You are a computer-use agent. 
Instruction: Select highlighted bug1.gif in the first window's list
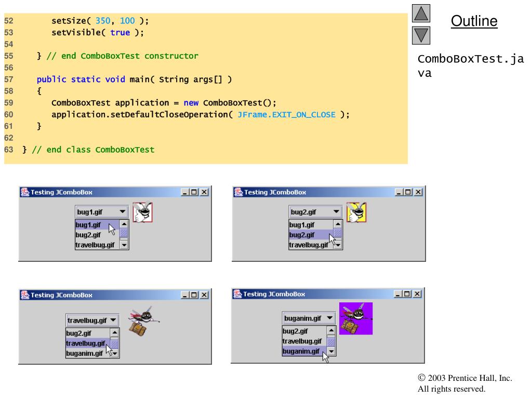click(97, 224)
